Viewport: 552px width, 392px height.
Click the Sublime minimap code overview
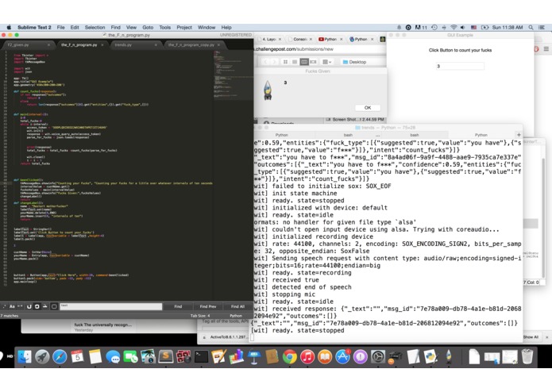[x=233, y=74]
